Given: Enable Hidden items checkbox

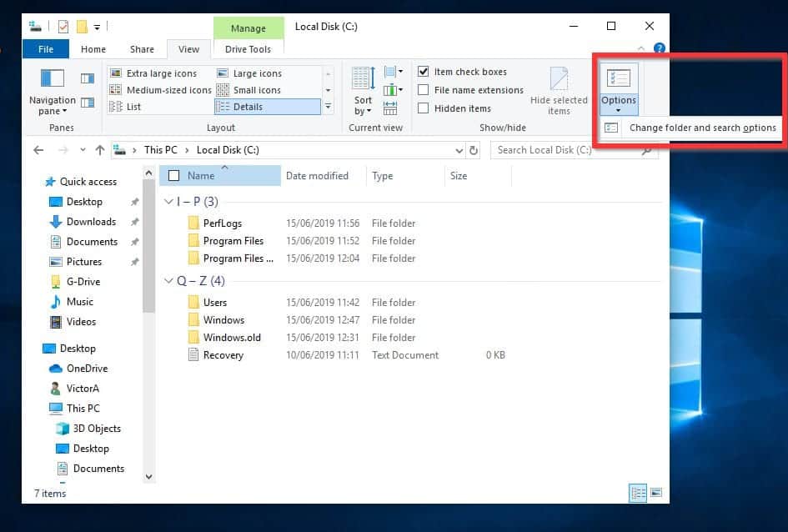Looking at the screenshot, I should point(423,108).
